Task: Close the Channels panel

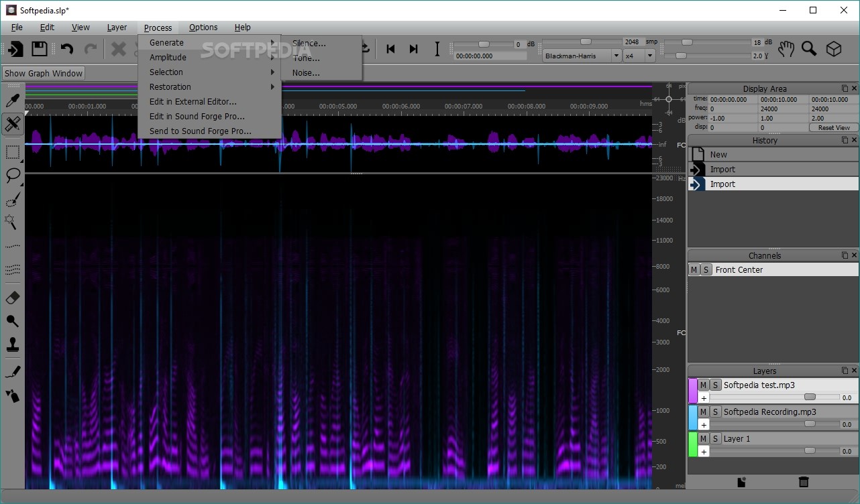Action: (x=854, y=255)
